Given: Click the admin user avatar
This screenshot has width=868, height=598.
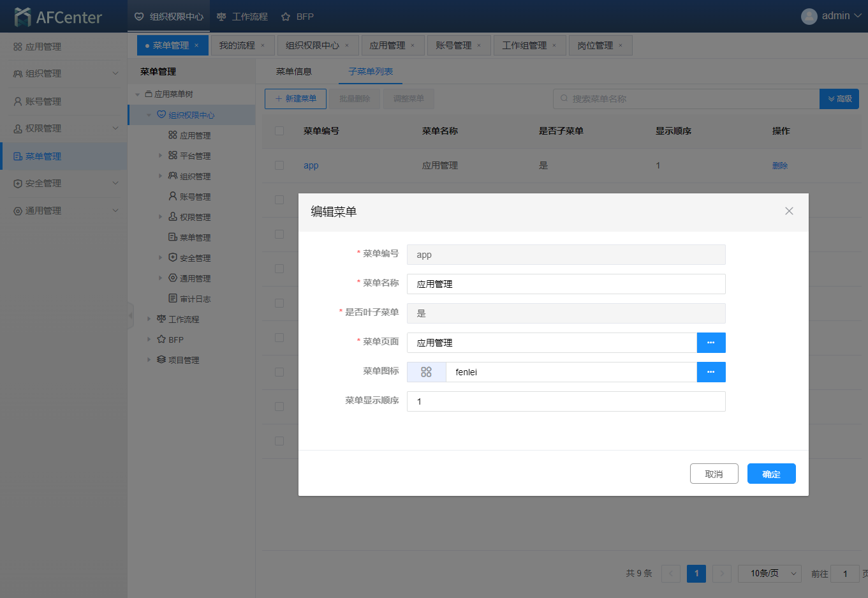Looking at the screenshot, I should pos(809,17).
